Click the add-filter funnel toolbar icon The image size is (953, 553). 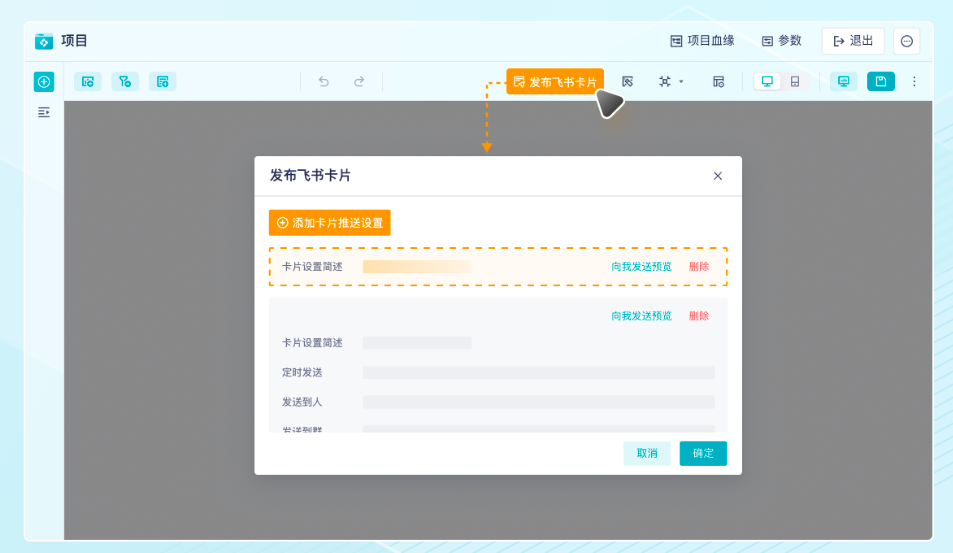pos(125,81)
